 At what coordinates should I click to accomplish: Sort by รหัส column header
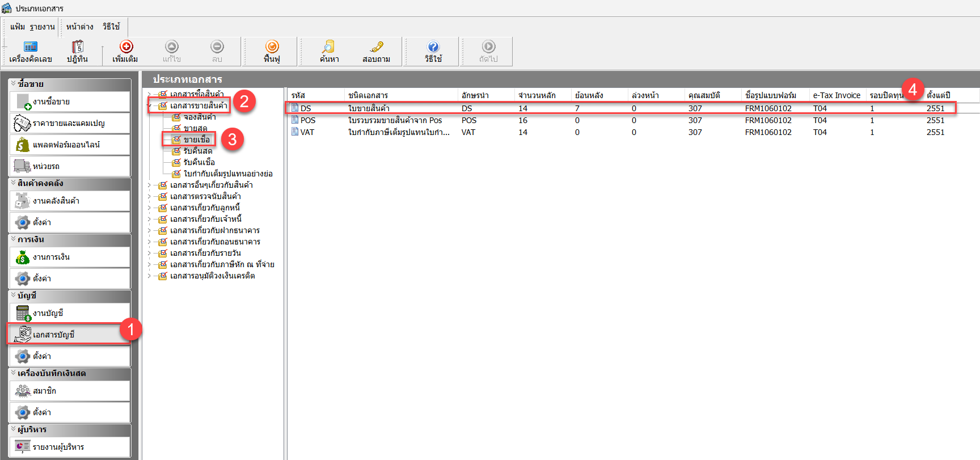click(x=298, y=95)
